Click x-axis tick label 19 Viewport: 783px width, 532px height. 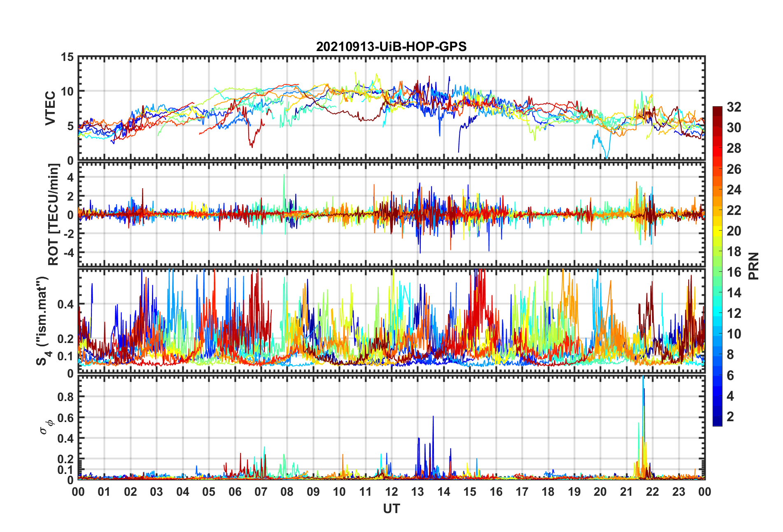coord(574,492)
